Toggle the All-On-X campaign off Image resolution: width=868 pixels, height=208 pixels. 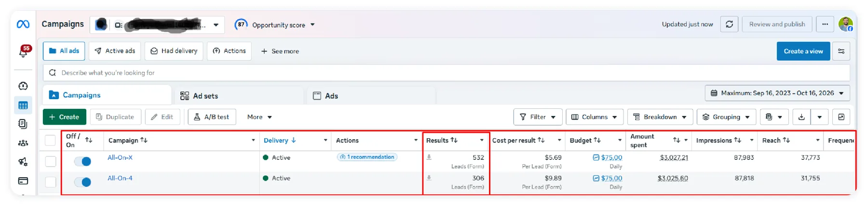click(x=83, y=161)
